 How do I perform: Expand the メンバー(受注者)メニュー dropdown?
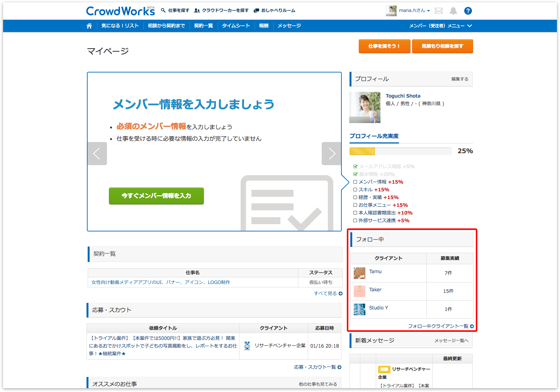click(x=441, y=26)
